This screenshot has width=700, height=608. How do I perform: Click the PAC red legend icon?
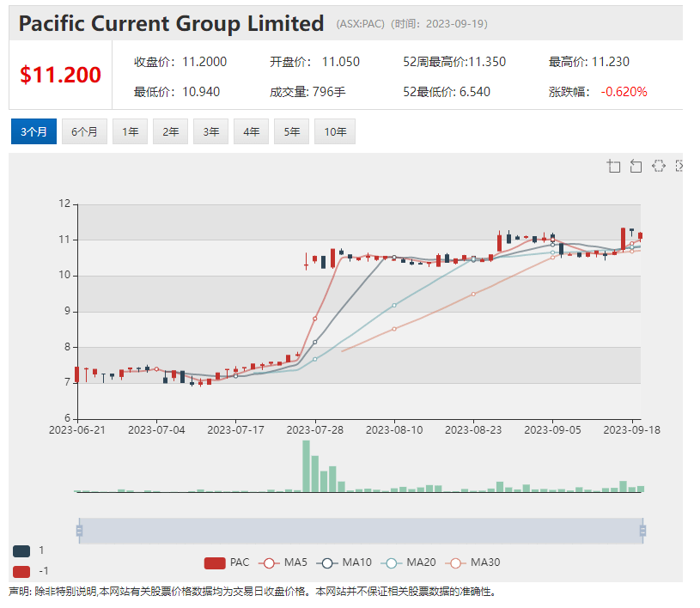pos(215,562)
